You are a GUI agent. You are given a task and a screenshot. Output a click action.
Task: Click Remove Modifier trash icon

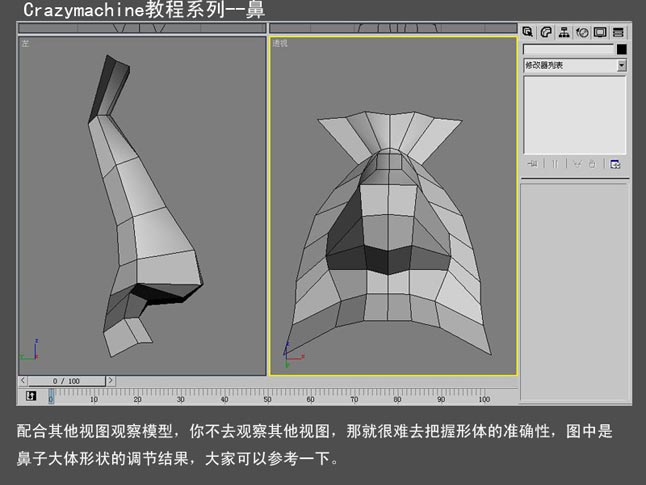(592, 164)
